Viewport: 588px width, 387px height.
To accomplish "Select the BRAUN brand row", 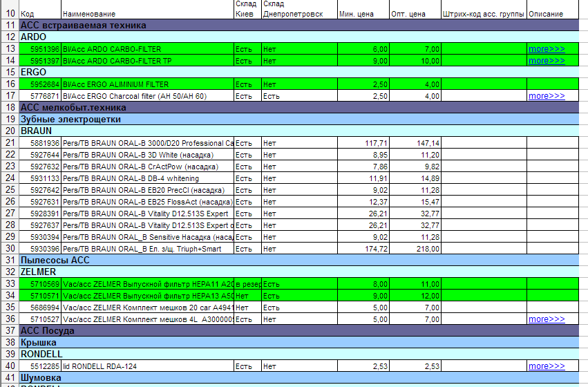I will (299, 131).
